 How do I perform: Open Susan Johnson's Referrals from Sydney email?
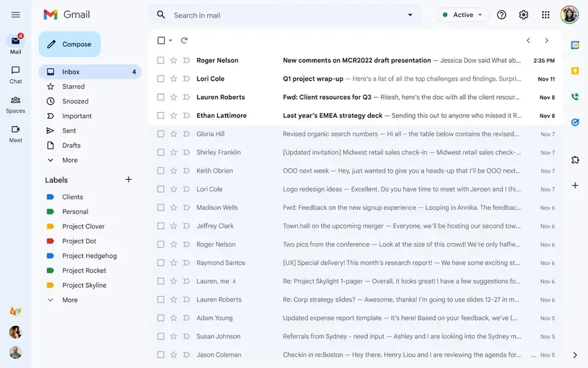click(x=355, y=336)
